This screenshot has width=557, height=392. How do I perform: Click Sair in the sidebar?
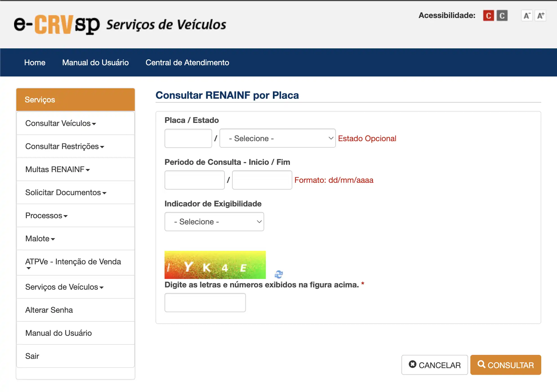point(32,356)
